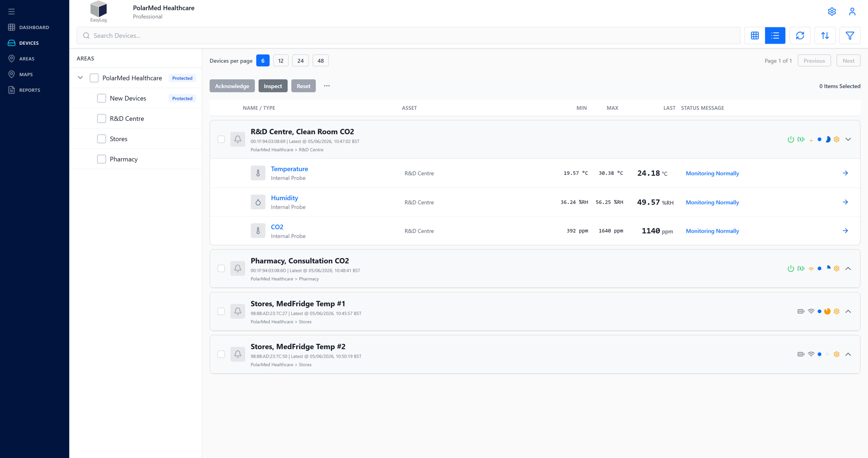Open the hamburger menu in the sidebar
This screenshot has width=868, height=458.
coord(12,12)
